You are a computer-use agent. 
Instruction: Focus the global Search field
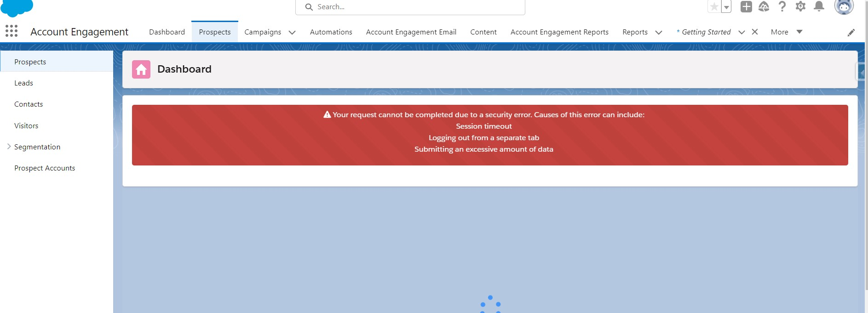tap(410, 7)
